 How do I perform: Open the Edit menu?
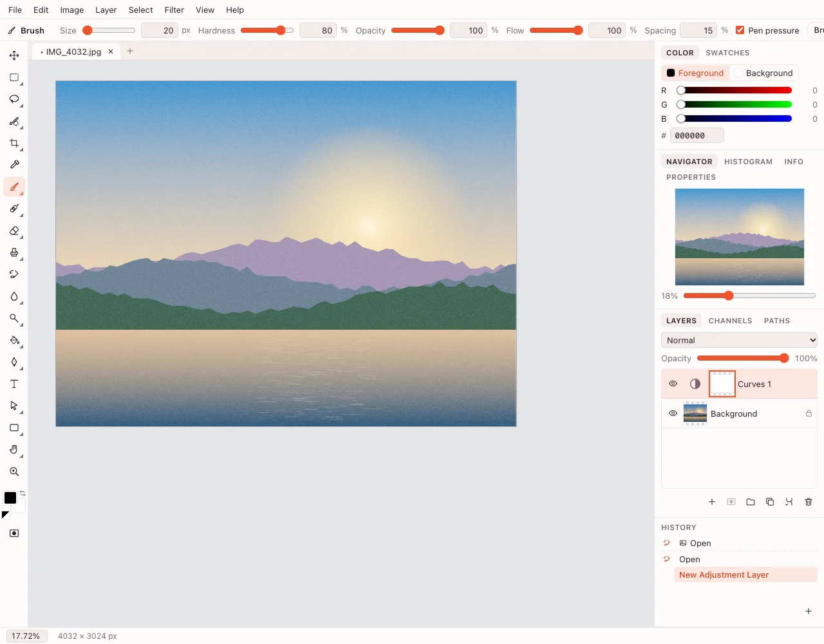pos(41,10)
